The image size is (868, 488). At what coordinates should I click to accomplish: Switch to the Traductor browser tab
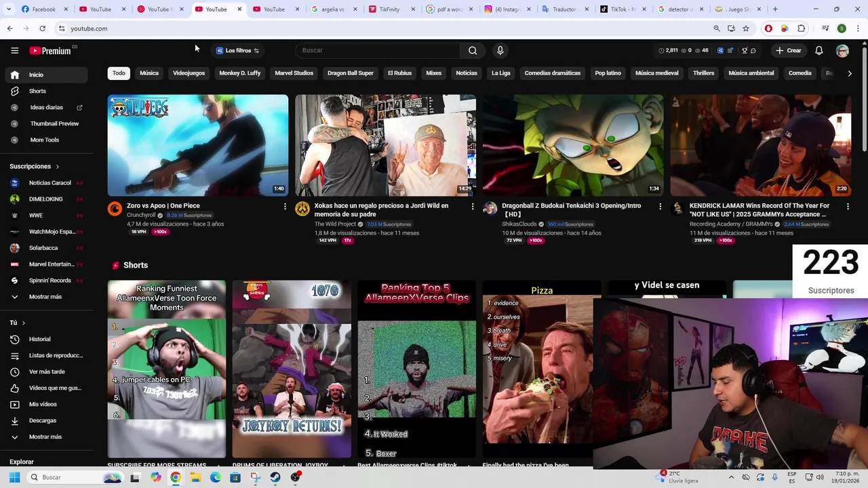(564, 9)
